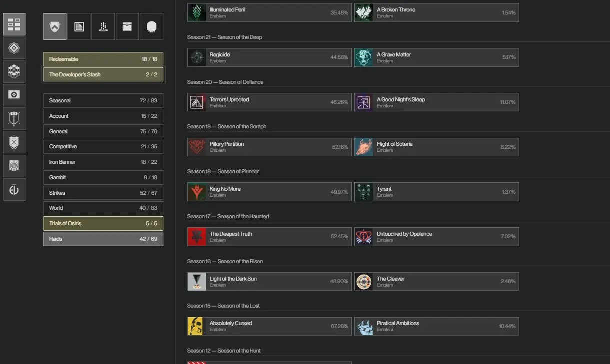This screenshot has height=364, width=610.
Task: Select The Developer's Stash category
Action: pyautogui.click(x=103, y=74)
